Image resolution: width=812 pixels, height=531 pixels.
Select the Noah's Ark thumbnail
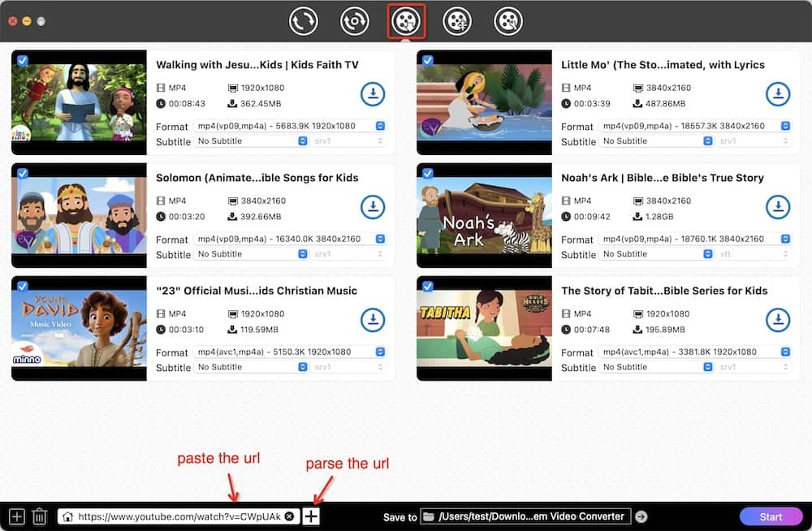(484, 215)
